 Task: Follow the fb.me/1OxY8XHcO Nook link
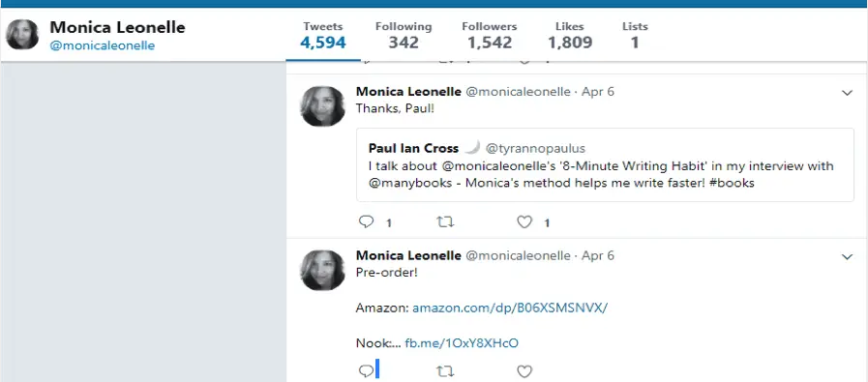[462, 343]
